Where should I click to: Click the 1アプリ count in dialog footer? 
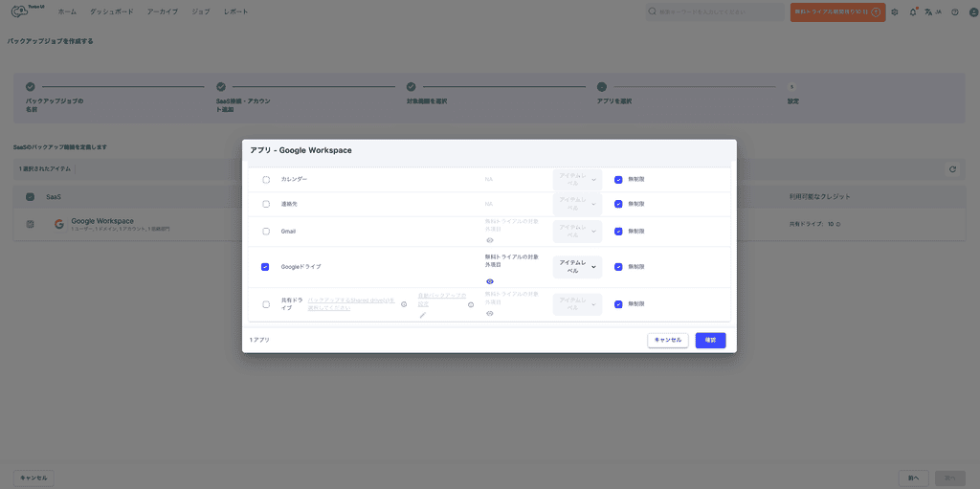259,340
